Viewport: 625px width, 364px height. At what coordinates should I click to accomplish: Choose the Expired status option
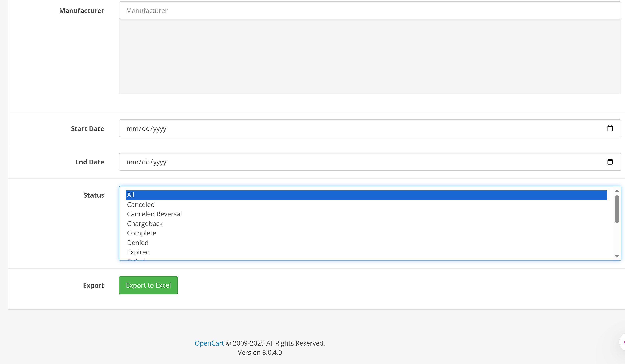tap(138, 252)
